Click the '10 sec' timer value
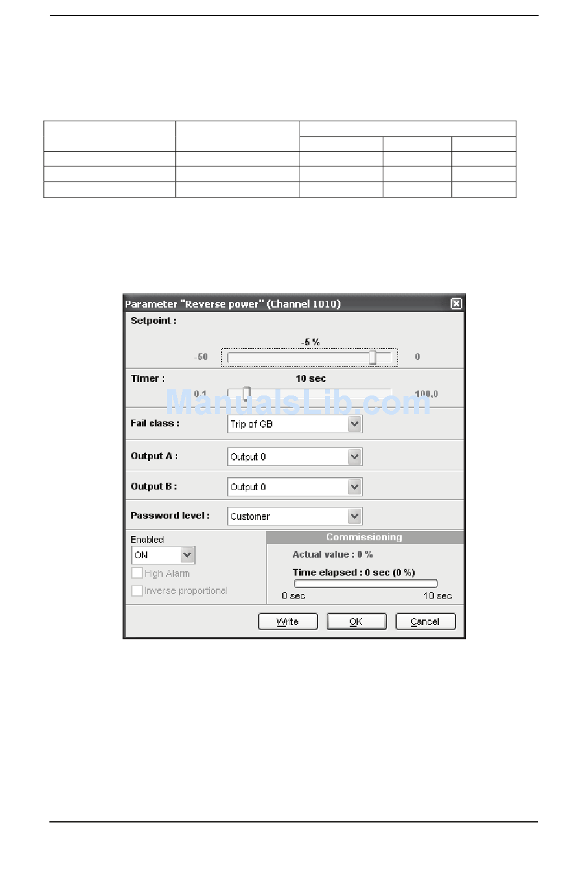Screen dimensions: 588x872 click(311, 379)
